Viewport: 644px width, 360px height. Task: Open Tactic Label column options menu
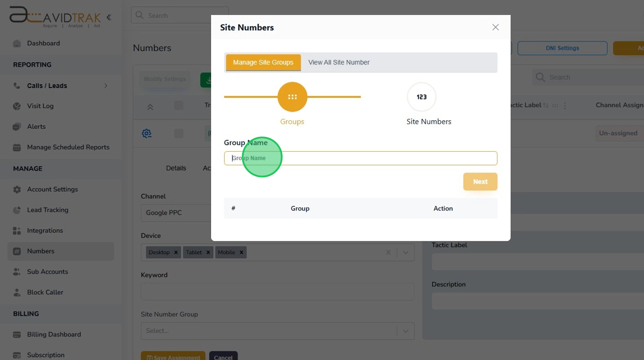tap(565, 106)
